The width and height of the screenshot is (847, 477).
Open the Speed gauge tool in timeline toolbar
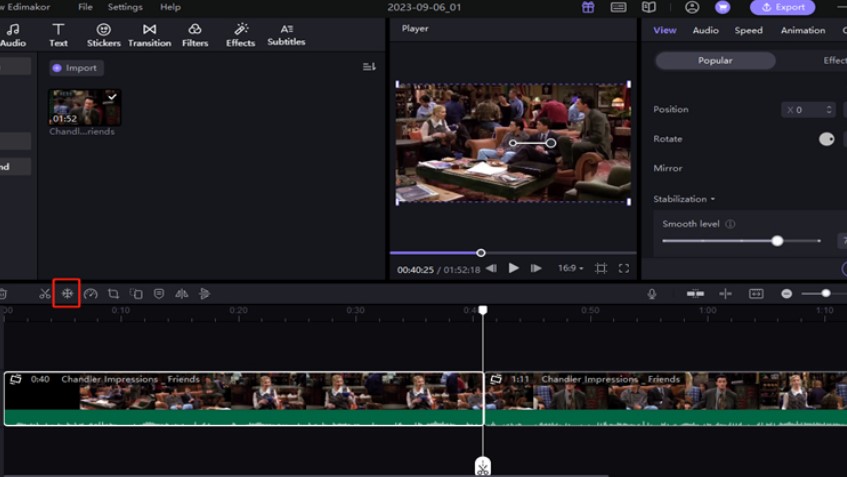click(90, 294)
